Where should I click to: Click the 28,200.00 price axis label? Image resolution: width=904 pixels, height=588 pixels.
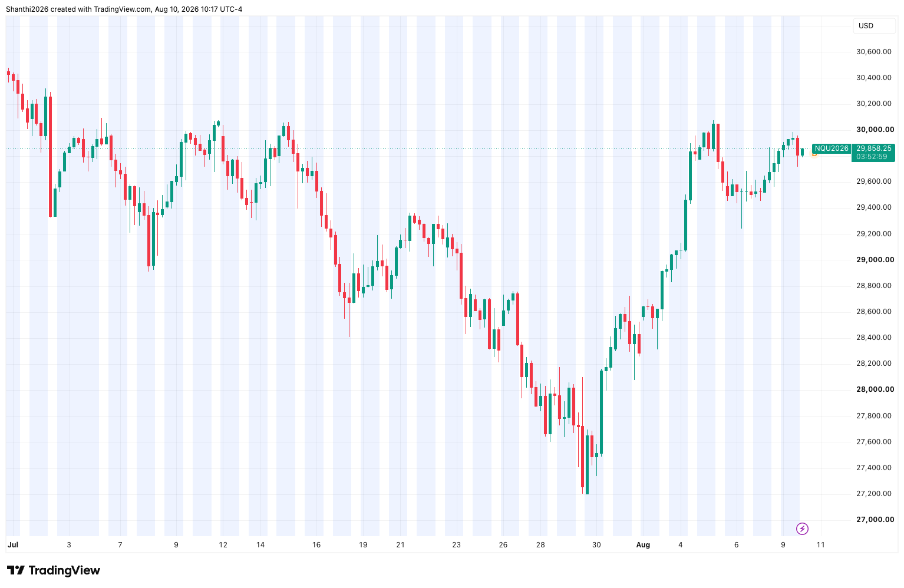coord(874,364)
